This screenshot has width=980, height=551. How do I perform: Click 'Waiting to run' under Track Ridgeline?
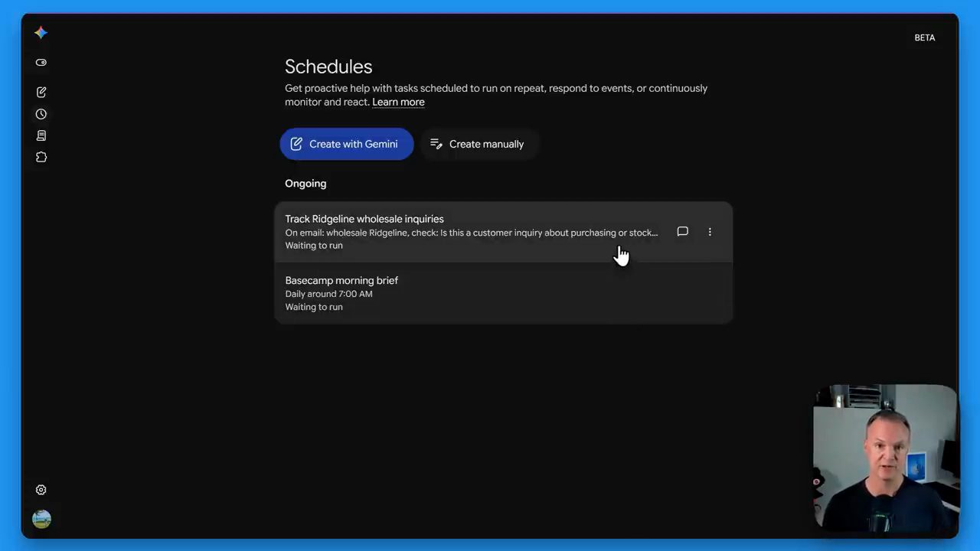[314, 246]
